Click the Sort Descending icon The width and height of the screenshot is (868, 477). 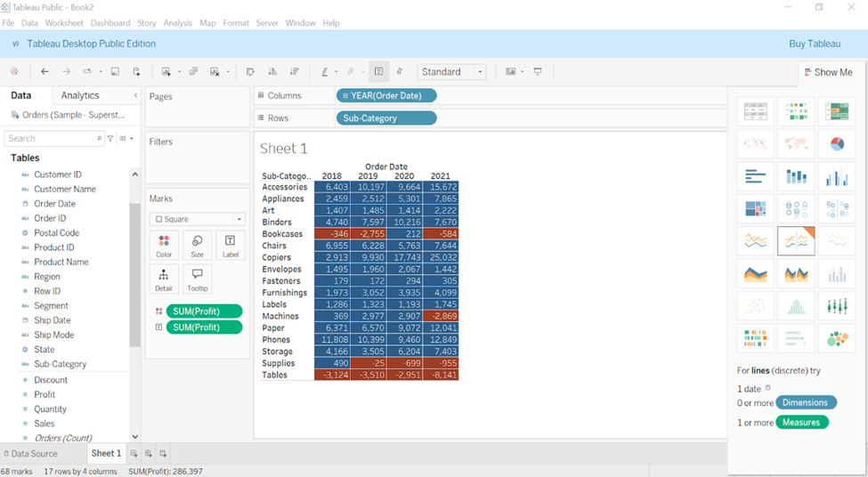(x=295, y=71)
